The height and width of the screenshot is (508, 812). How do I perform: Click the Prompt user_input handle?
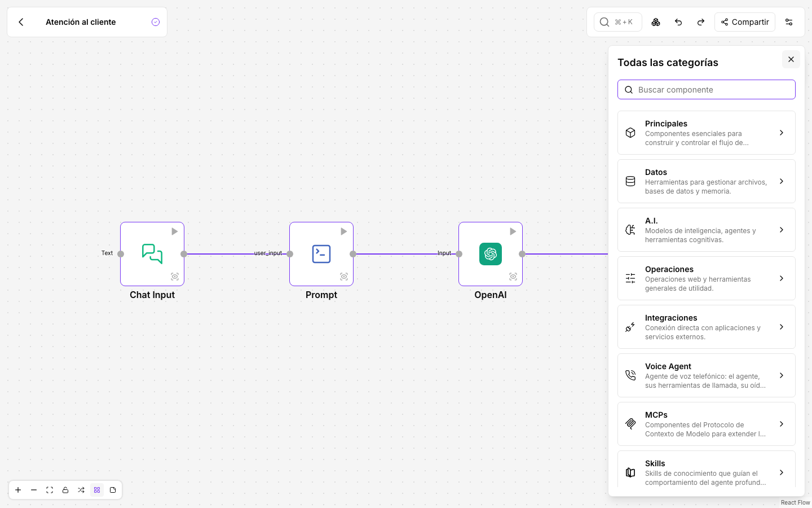coord(290,254)
